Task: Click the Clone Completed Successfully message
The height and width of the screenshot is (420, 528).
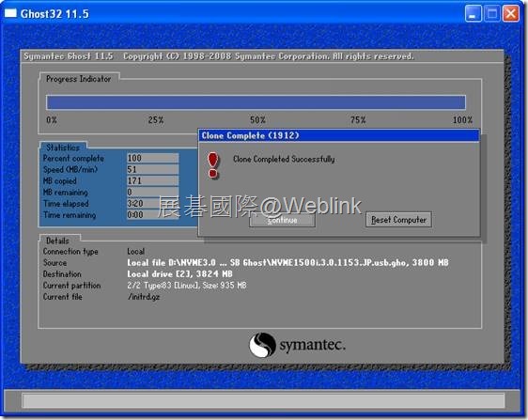Action: tap(284, 159)
